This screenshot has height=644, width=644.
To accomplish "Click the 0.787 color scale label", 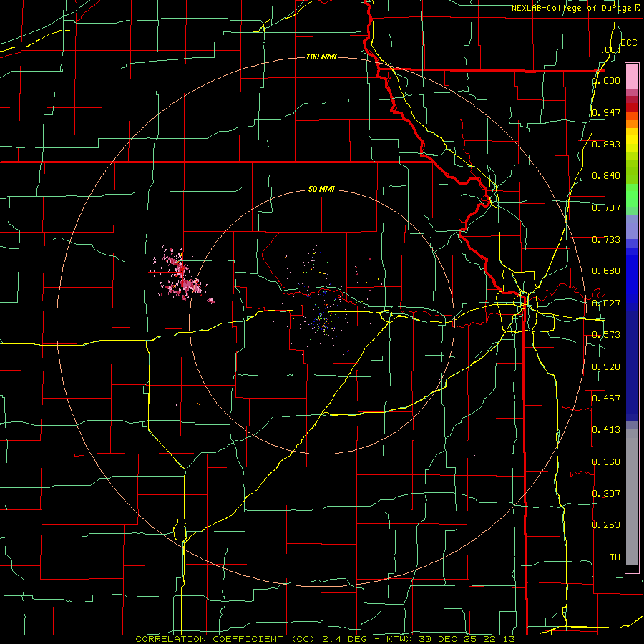I will [x=606, y=208].
